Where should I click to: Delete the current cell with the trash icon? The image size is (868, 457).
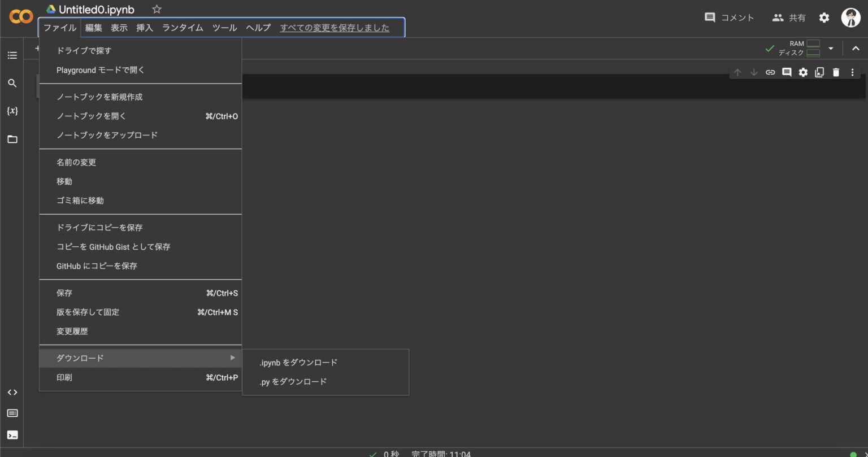pos(836,72)
